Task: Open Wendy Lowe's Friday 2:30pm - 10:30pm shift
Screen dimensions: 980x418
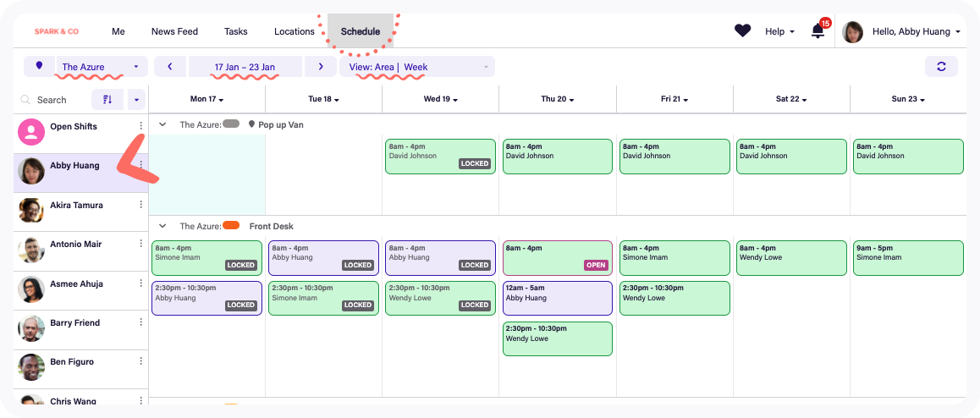Action: [x=674, y=298]
